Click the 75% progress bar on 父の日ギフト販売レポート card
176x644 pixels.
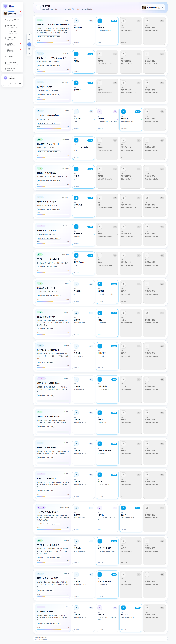pos(53,129)
